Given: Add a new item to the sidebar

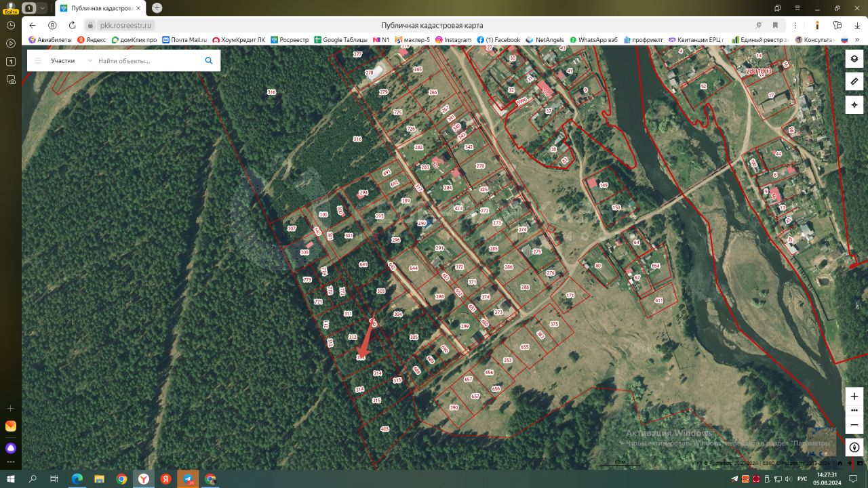Looking at the screenshot, I should 11,408.
